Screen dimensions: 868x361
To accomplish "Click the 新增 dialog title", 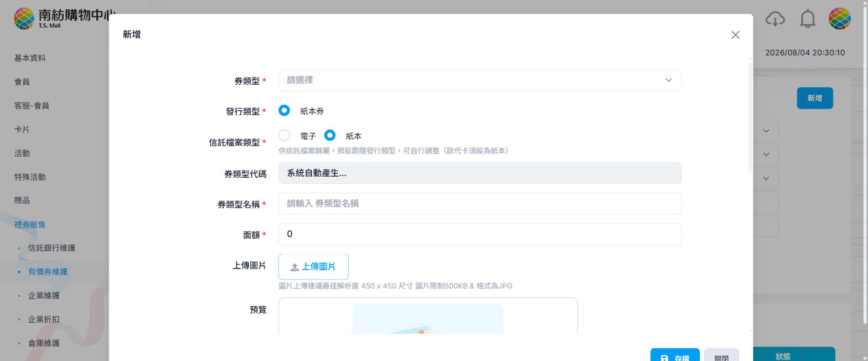I will [132, 34].
